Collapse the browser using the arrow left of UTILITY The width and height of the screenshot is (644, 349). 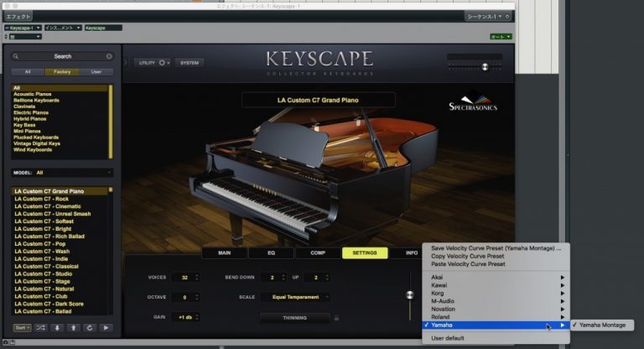point(126,63)
